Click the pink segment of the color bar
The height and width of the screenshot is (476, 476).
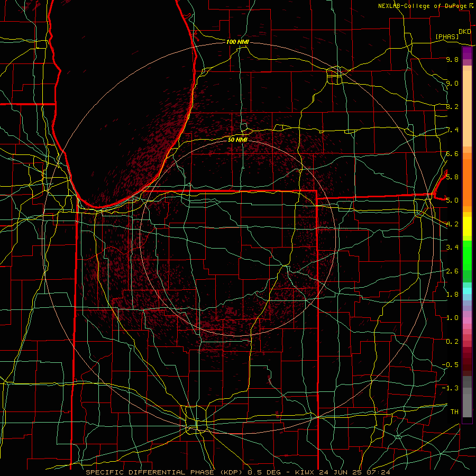pyautogui.click(x=467, y=320)
